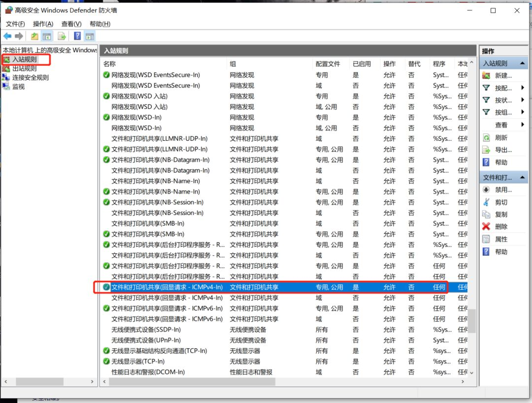Click the 禁用... disable rule icon

486,190
